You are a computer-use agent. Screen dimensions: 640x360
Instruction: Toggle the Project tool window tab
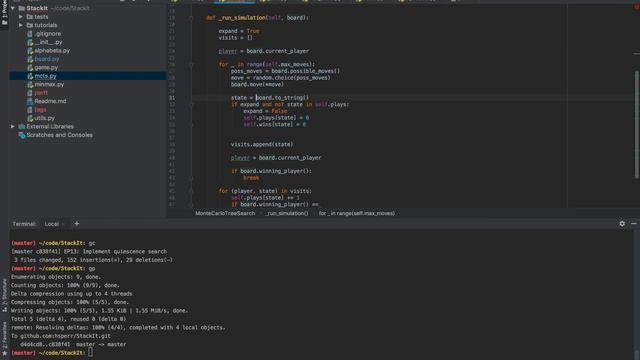(x=4, y=13)
